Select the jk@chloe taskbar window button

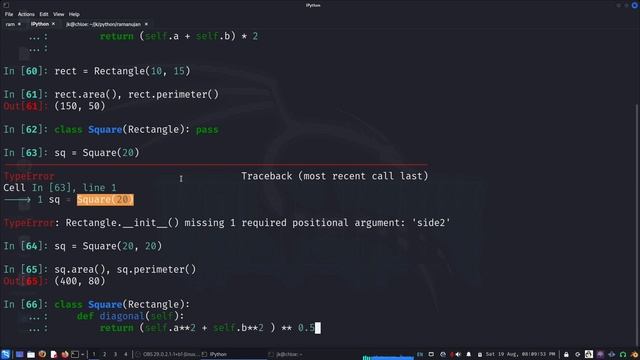(x=300, y=354)
